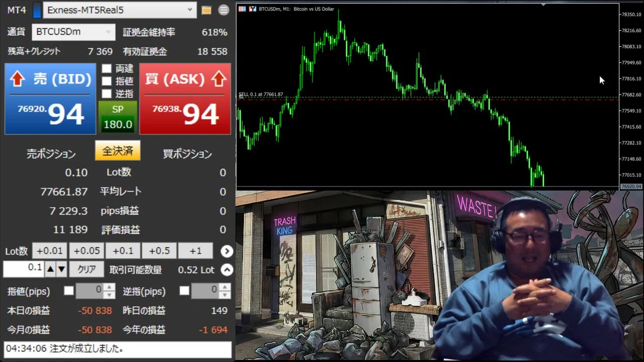Click the average rate 77661.87
The width and height of the screenshot is (644, 362).
click(x=64, y=192)
